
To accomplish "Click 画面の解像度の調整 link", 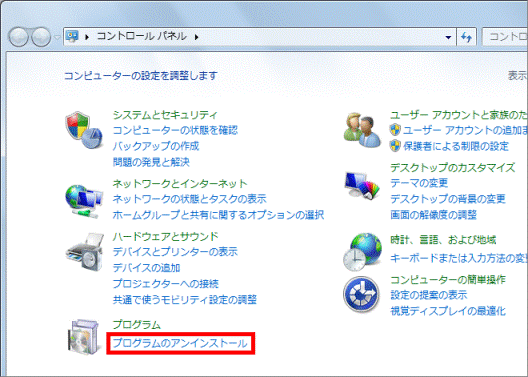I will click(433, 214).
